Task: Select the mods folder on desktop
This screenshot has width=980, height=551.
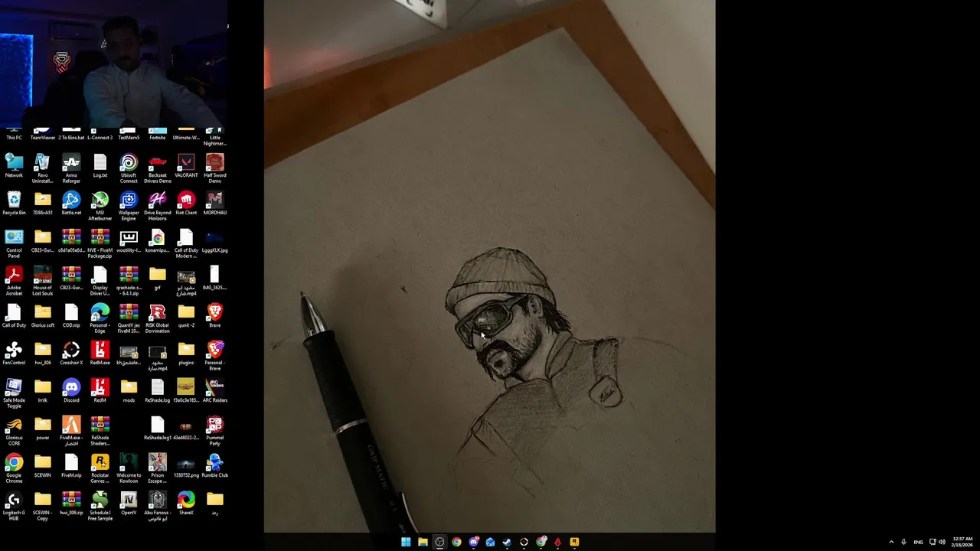Action: click(x=129, y=391)
